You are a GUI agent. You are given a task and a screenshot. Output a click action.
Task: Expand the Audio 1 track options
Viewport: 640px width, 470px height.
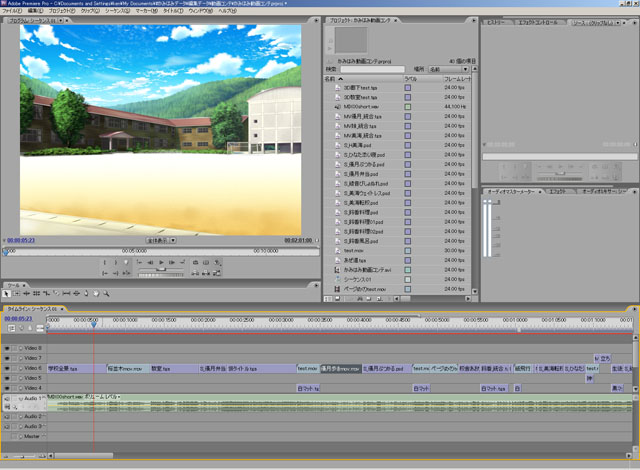pyautogui.click(x=20, y=399)
